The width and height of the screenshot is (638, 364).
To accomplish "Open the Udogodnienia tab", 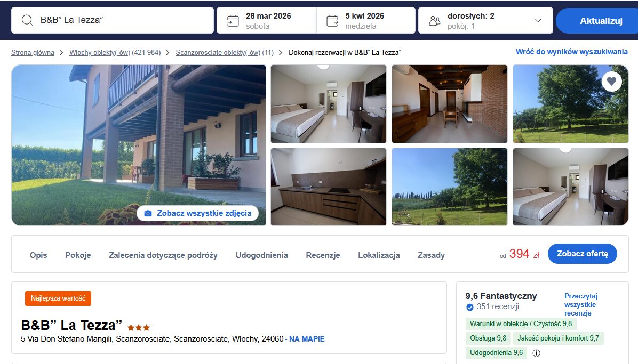I will coord(261,255).
